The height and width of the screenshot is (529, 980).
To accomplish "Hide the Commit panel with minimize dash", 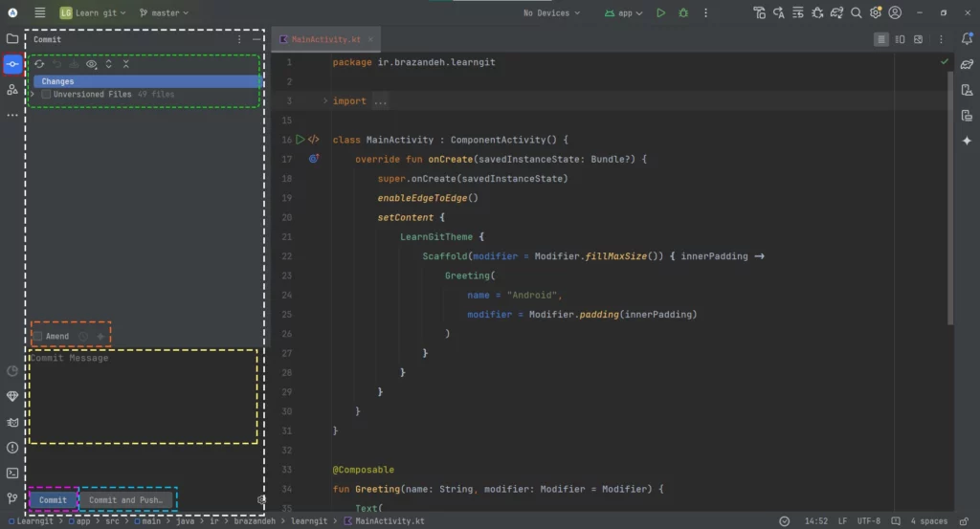I will click(256, 38).
